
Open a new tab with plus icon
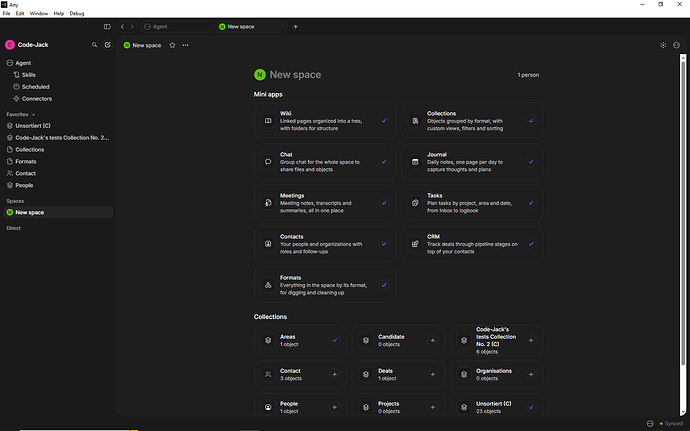[x=296, y=27]
